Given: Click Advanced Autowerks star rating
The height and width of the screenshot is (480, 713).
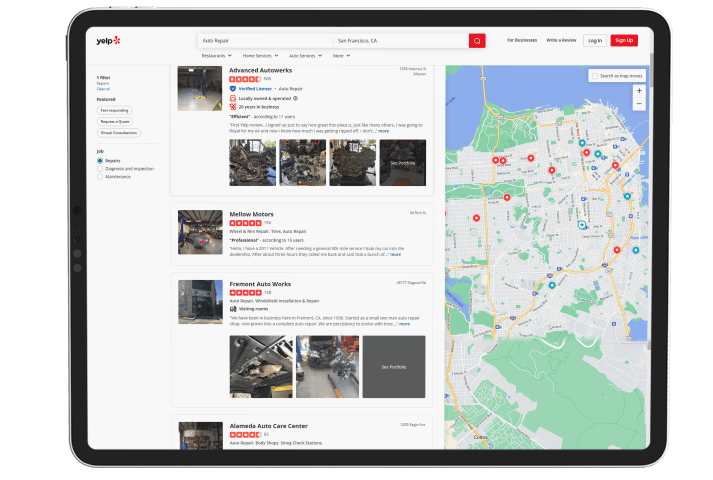Looking at the screenshot, I should coord(245,79).
